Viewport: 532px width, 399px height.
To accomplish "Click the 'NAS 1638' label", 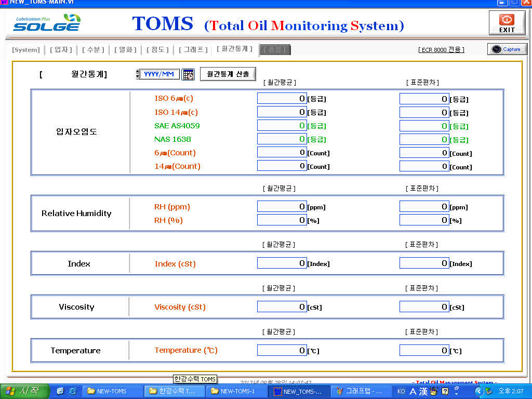I will pyautogui.click(x=172, y=139).
